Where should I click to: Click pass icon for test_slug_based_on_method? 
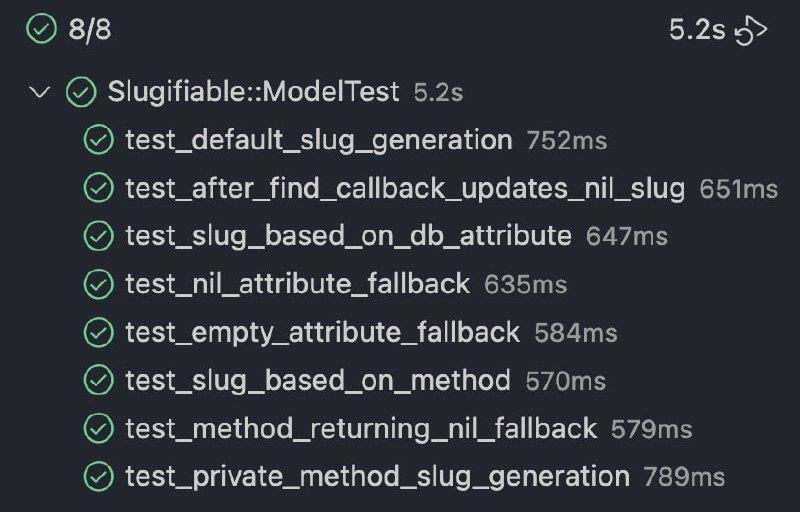click(98, 381)
